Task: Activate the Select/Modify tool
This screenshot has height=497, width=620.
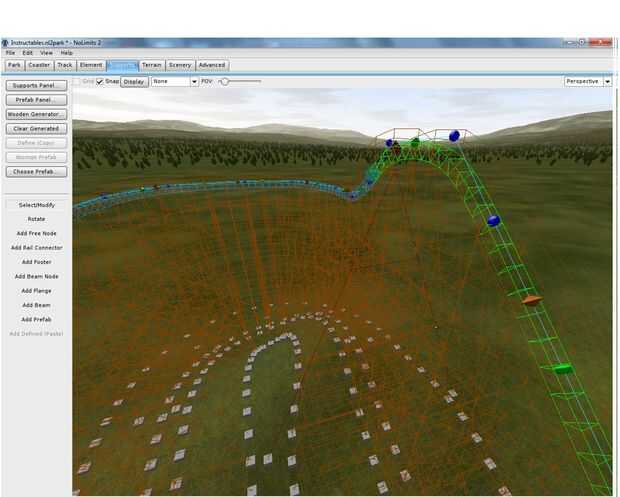Action: coord(36,205)
